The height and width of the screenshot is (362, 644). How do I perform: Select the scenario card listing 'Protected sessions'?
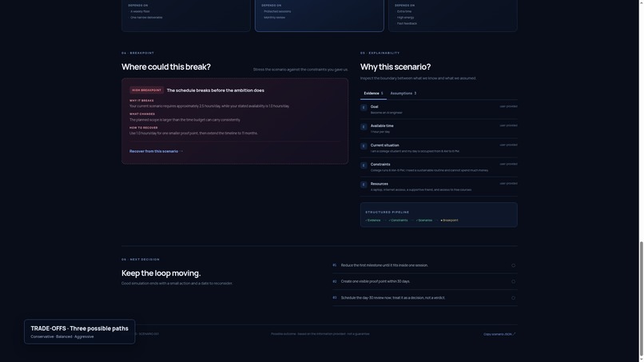pyautogui.click(x=319, y=16)
